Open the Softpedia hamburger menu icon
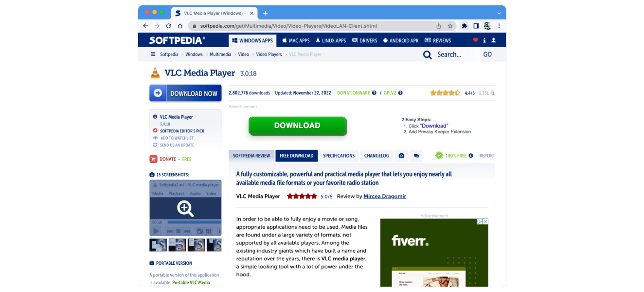 click(x=153, y=55)
